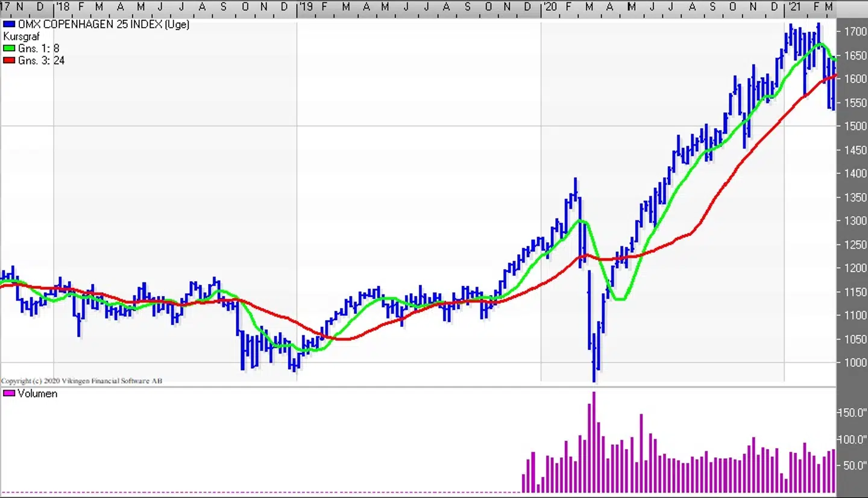
Task: Select the Gns. 1: 8 moving average label
Action: 39,49
